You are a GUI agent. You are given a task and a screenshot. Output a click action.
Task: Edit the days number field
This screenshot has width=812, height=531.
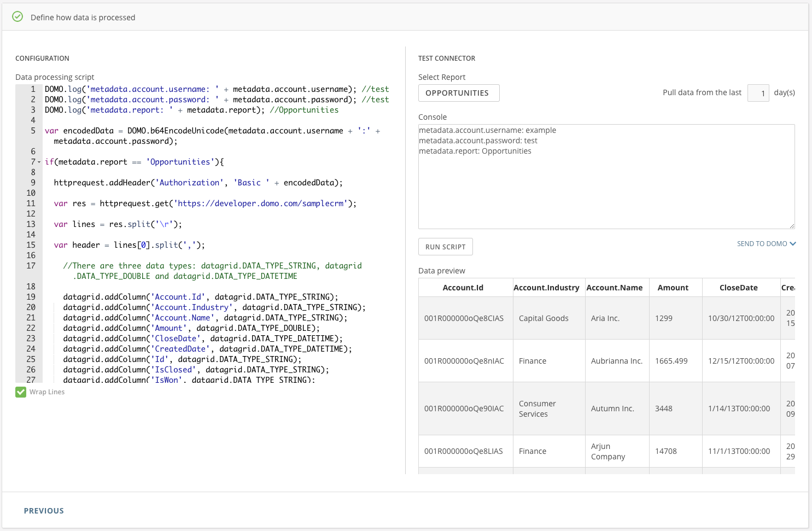pos(758,93)
